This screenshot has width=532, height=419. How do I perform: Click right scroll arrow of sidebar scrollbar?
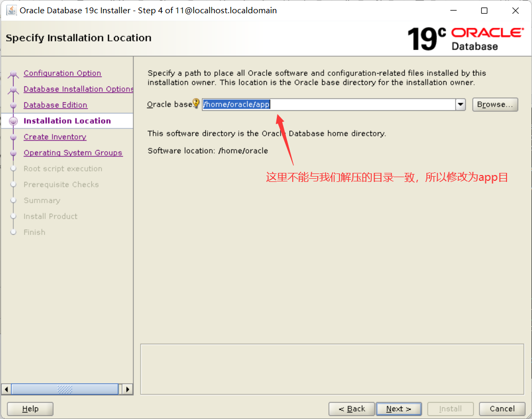[127, 389]
